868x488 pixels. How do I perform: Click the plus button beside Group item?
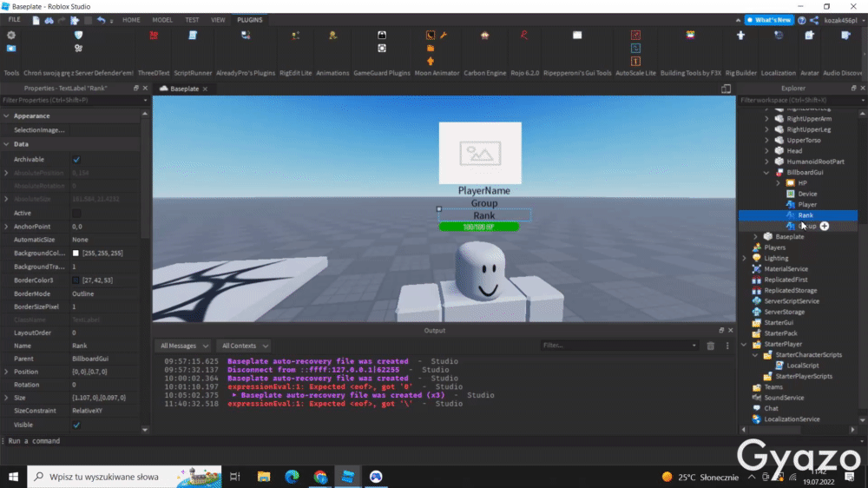point(825,226)
